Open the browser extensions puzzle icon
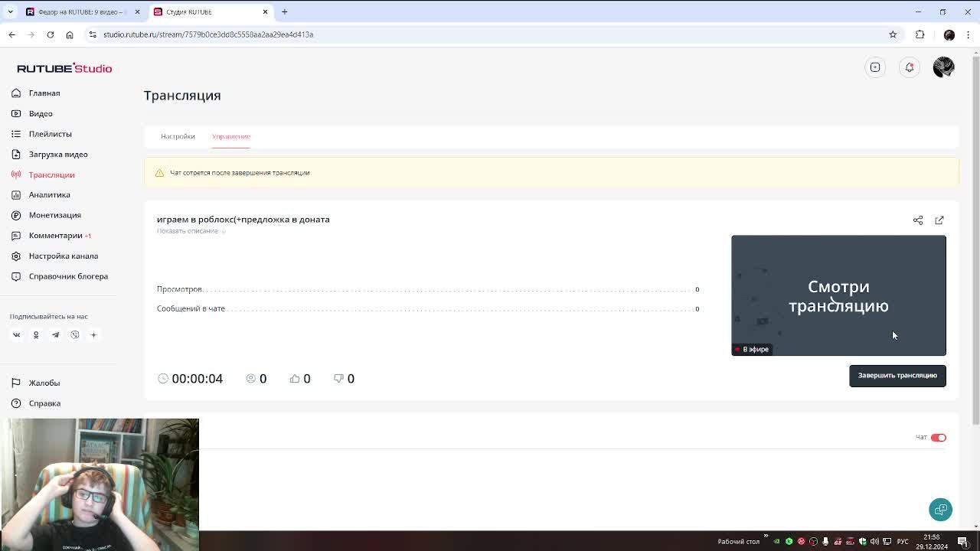 (x=920, y=34)
